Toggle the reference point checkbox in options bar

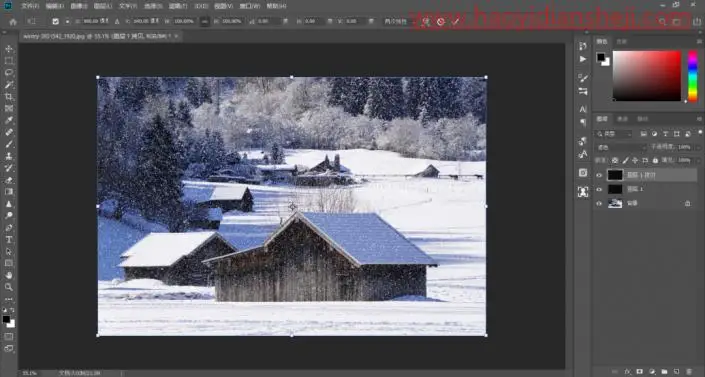tap(55, 22)
